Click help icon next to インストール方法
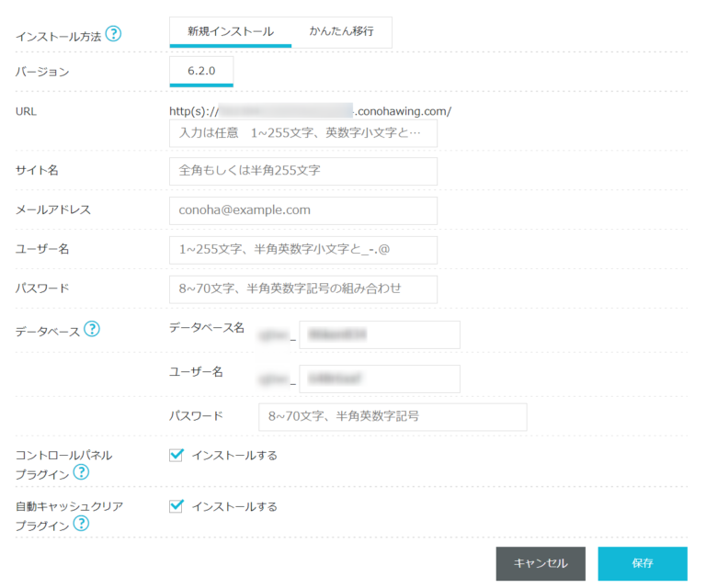The width and height of the screenshot is (706, 588). [113, 35]
